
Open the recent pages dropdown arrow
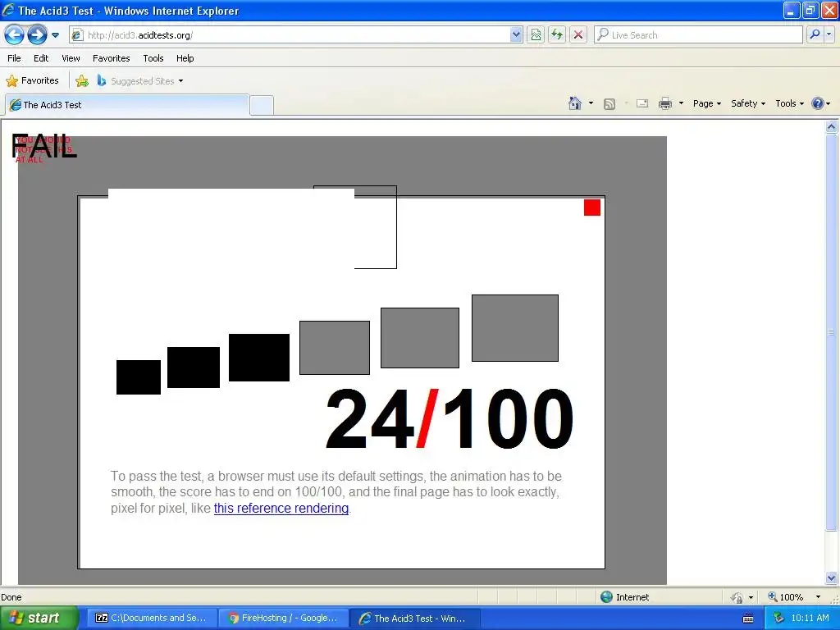(55, 35)
